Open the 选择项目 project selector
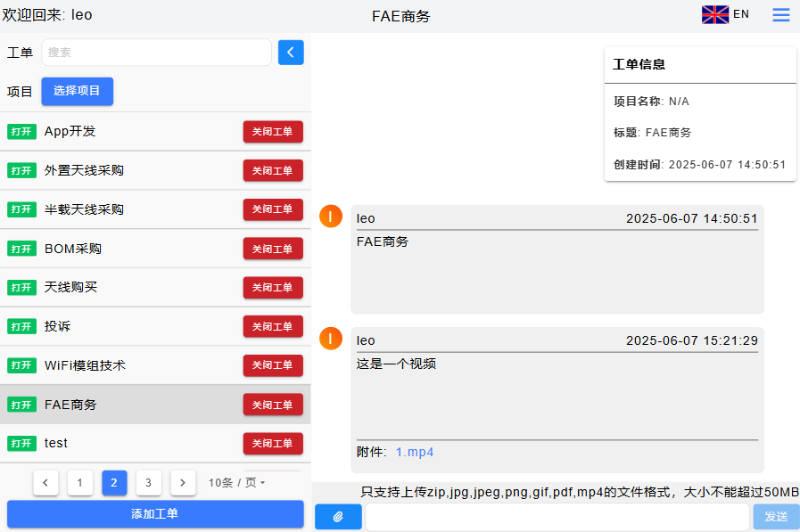Screen dimensions: 800x532 [77, 91]
